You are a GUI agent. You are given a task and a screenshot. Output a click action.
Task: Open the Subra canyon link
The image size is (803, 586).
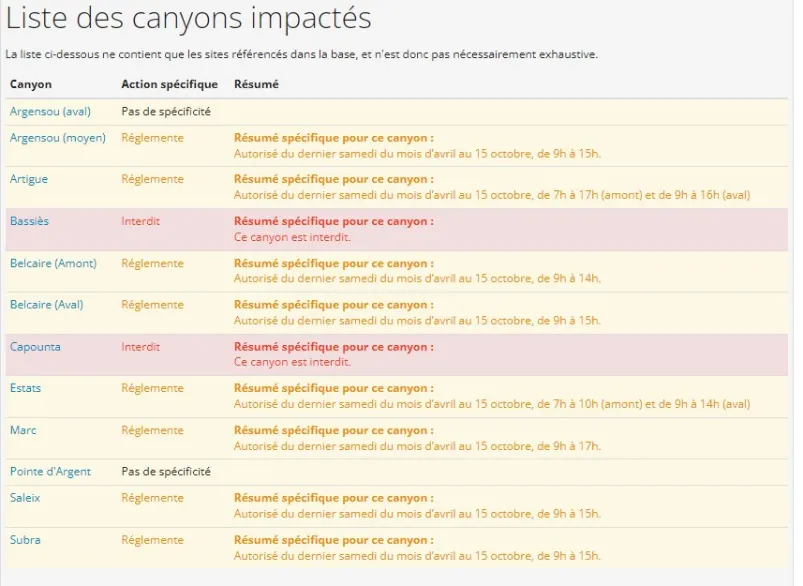click(25, 540)
